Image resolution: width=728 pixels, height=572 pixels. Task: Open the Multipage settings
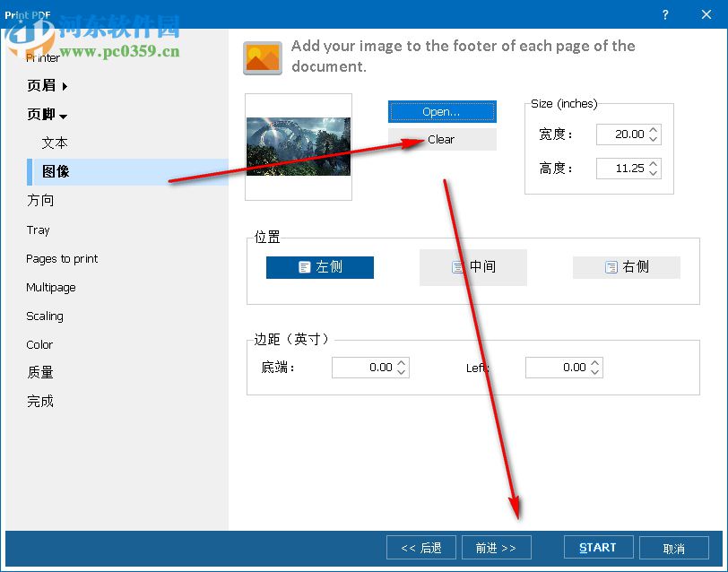click(x=50, y=287)
